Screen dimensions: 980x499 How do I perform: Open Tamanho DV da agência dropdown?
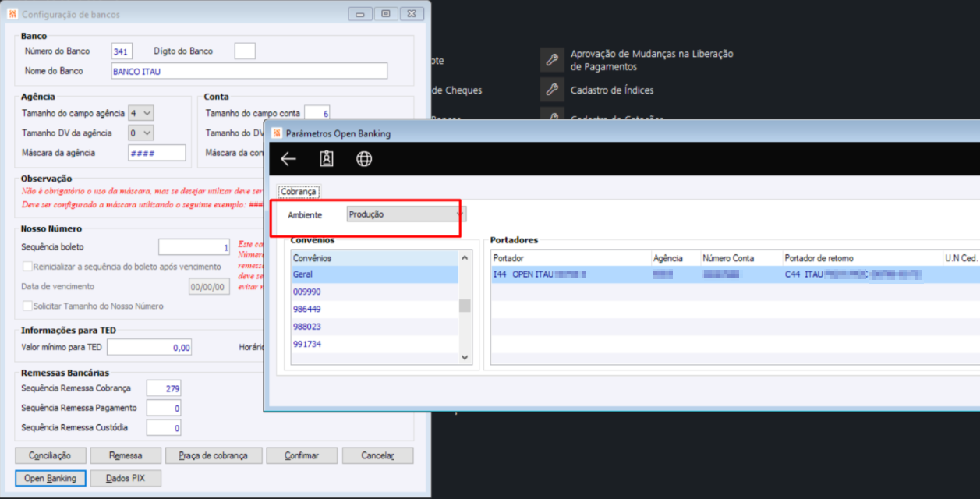coord(141,133)
